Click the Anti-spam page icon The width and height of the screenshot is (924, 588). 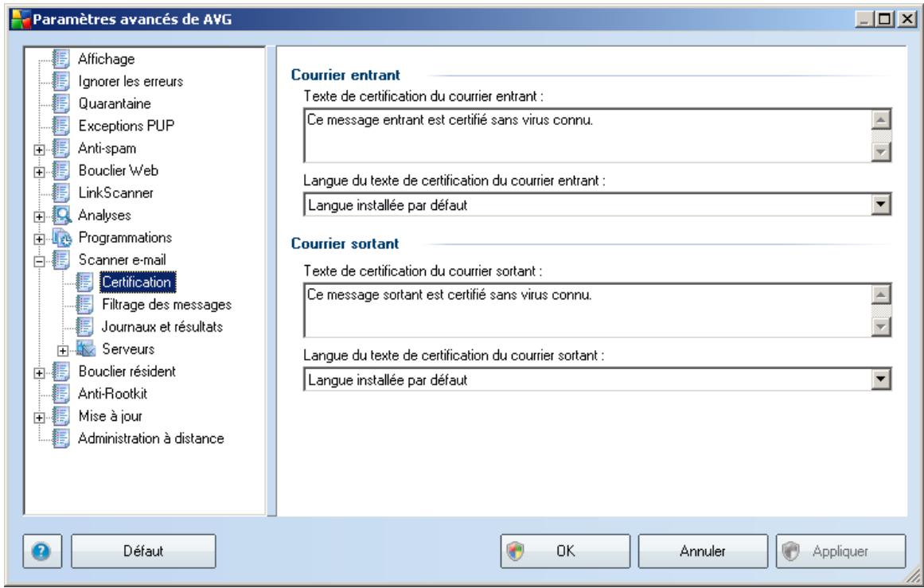tap(60, 148)
